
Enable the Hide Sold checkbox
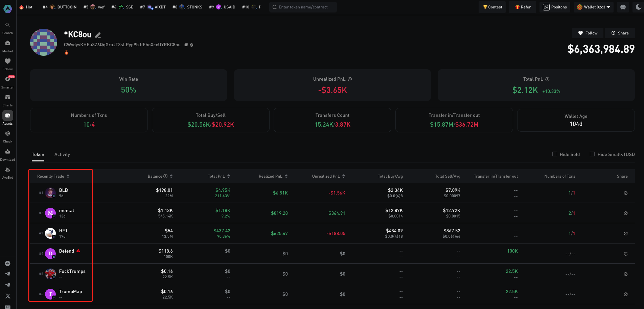point(555,154)
